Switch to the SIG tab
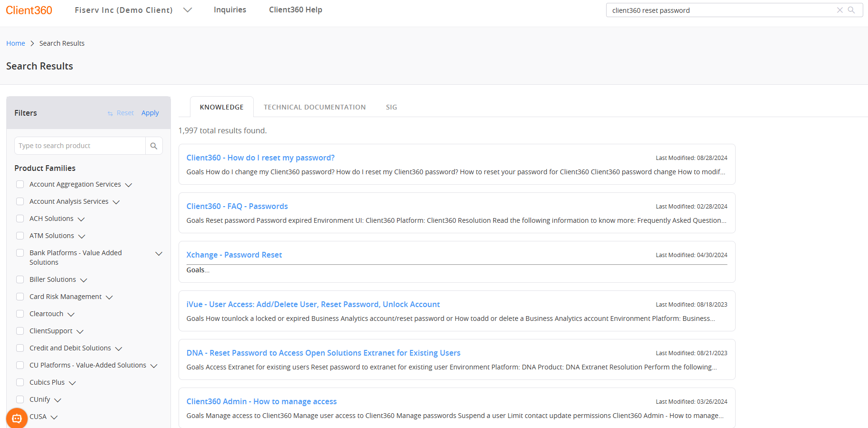Image resolution: width=868 pixels, height=428 pixels. [391, 107]
